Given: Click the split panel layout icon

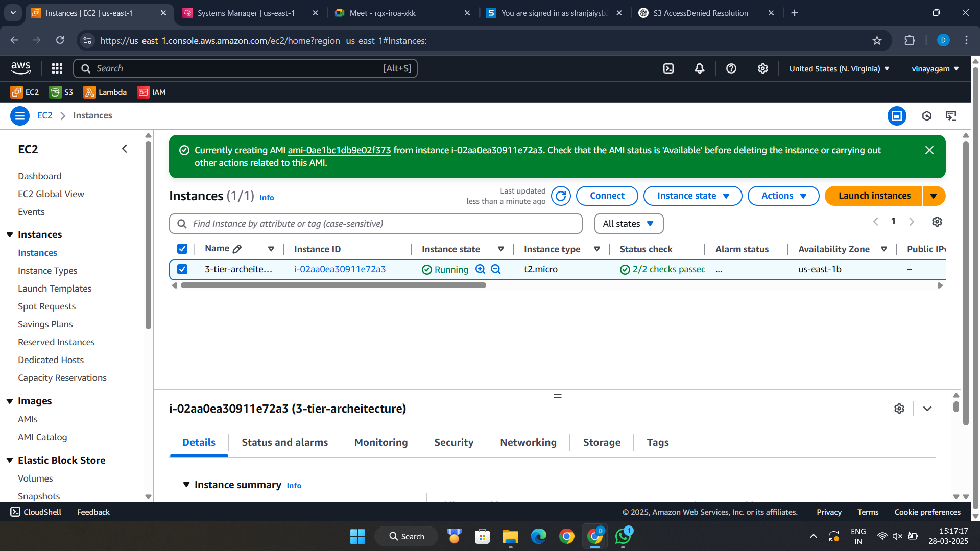Looking at the screenshot, I should [897, 116].
